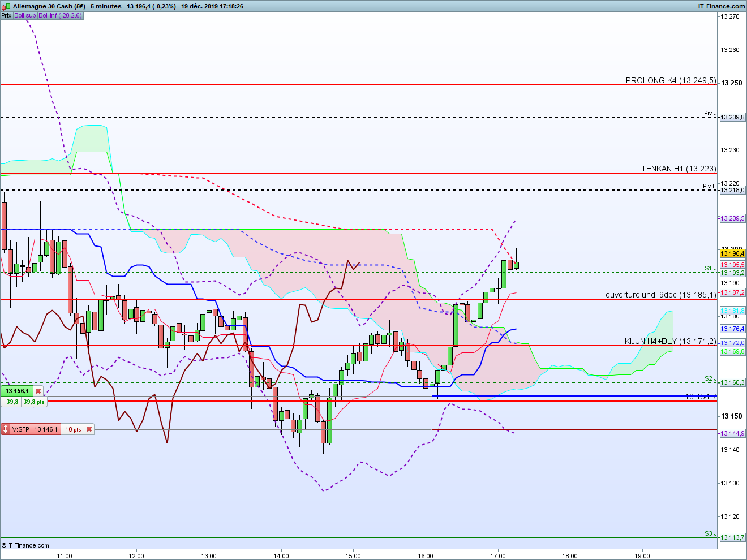747x560 pixels.
Task: Click the green 13 169,8 axis tag
Action: (x=732, y=351)
